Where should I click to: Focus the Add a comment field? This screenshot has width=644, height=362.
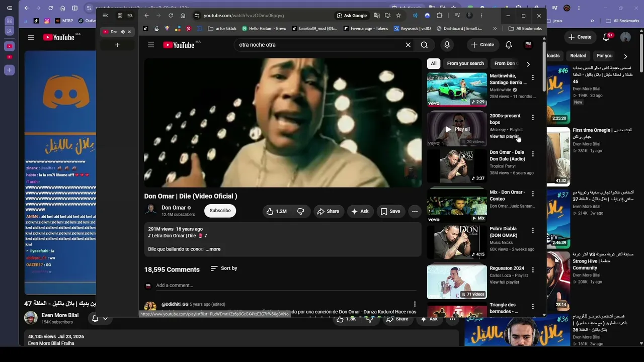pos(287,286)
